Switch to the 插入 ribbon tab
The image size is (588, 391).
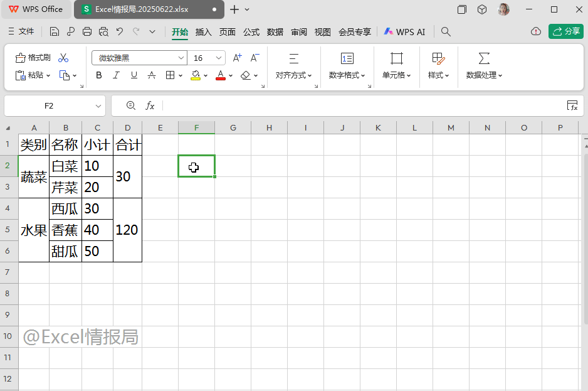(204, 32)
